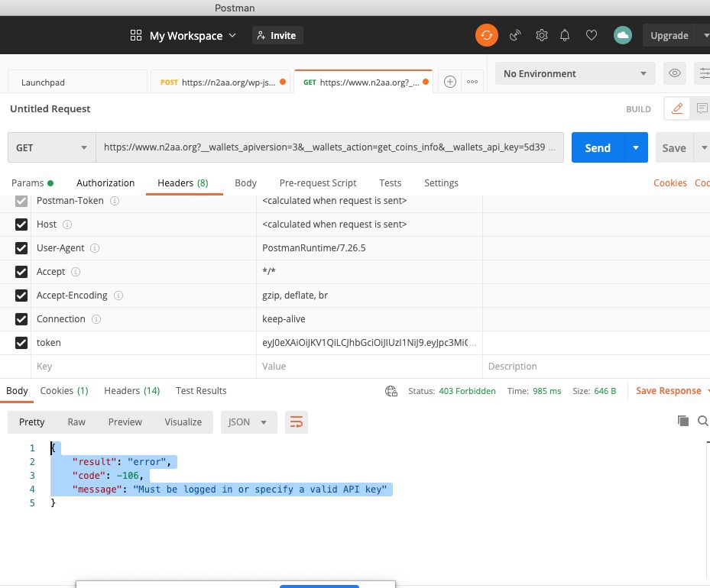Open the request Settings tab
710x588 pixels.
441,183
